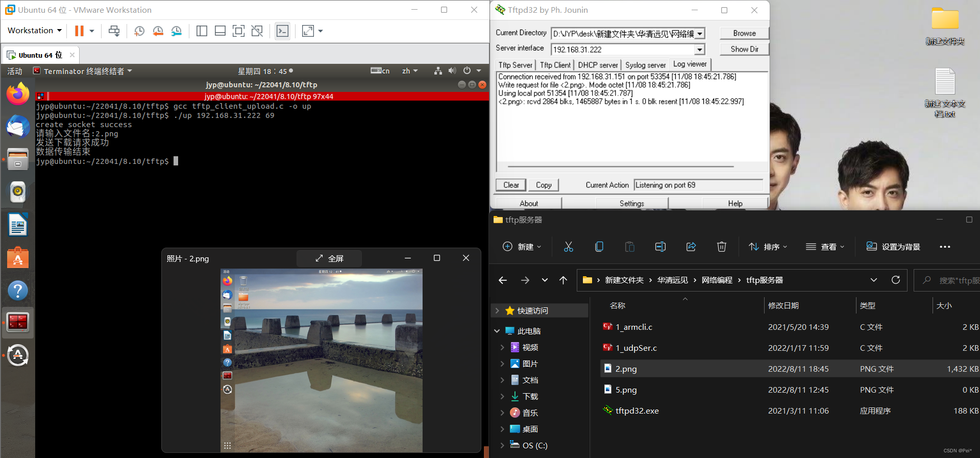Image resolution: width=980 pixels, height=458 pixels.
Task: Go up one folder level in Explorer
Action: [x=563, y=280]
